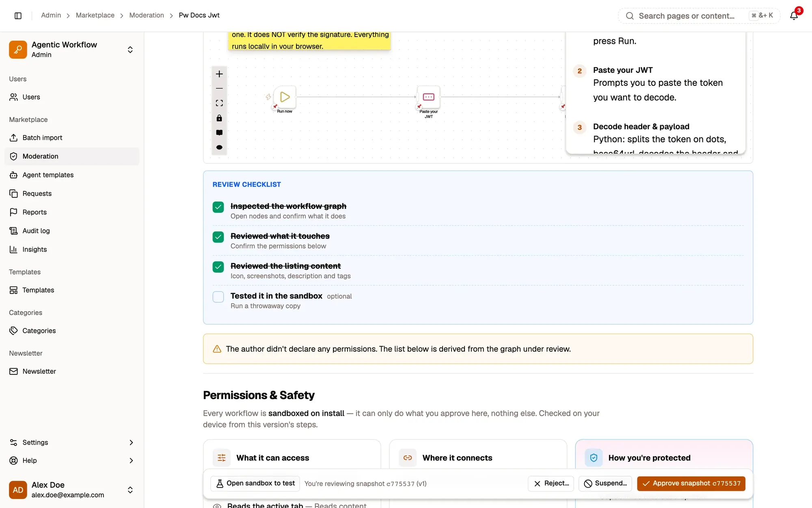Image resolution: width=812 pixels, height=508 pixels.
Task: Approve snapshot c775537
Action: click(691, 484)
